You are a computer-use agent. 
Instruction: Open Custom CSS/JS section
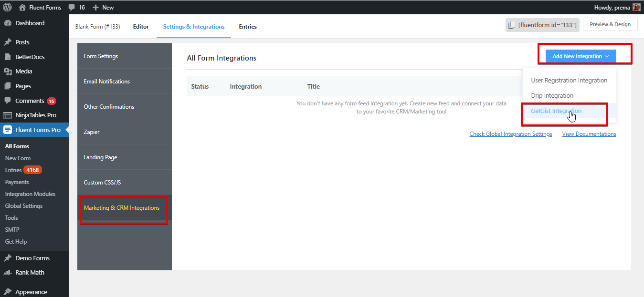coord(125,183)
